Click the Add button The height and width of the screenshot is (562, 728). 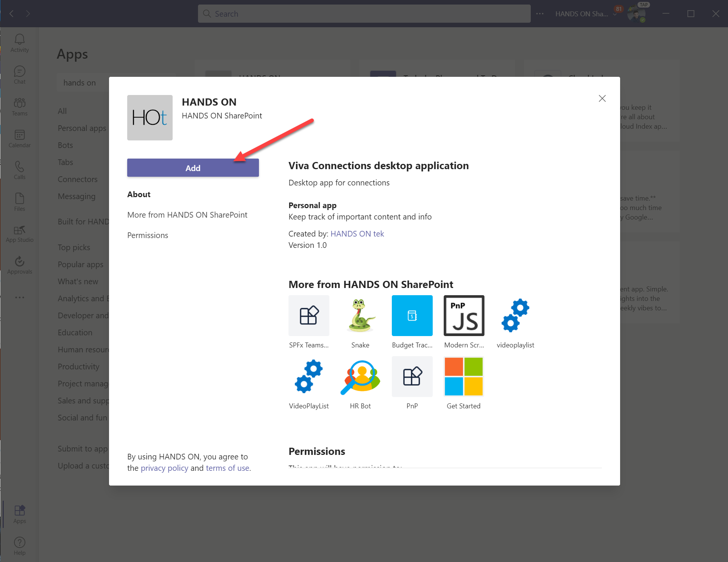(x=193, y=168)
